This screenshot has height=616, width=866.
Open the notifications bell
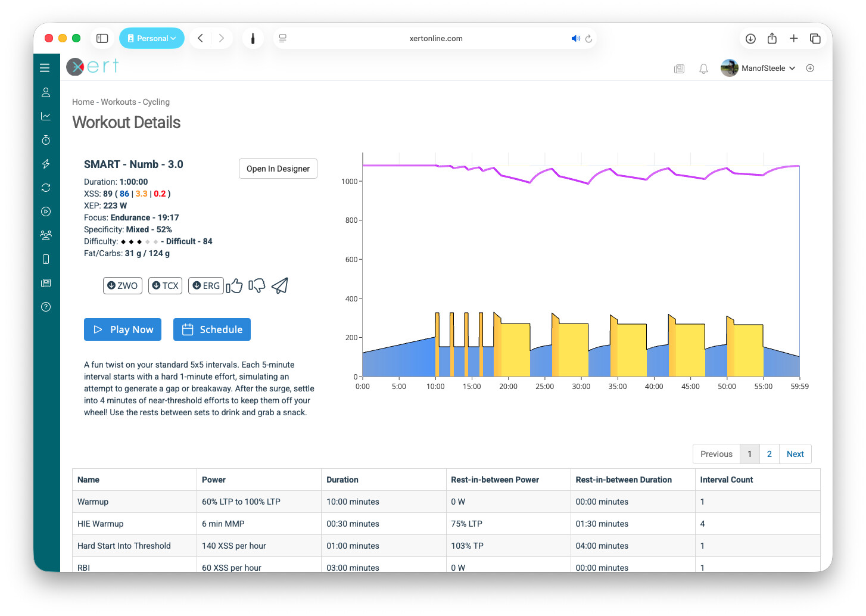(703, 69)
